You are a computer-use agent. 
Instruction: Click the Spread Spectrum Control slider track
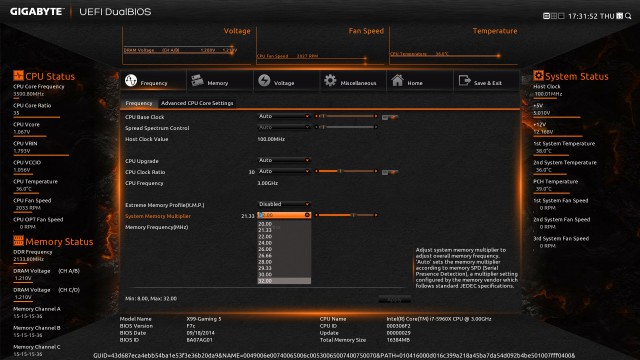346,127
